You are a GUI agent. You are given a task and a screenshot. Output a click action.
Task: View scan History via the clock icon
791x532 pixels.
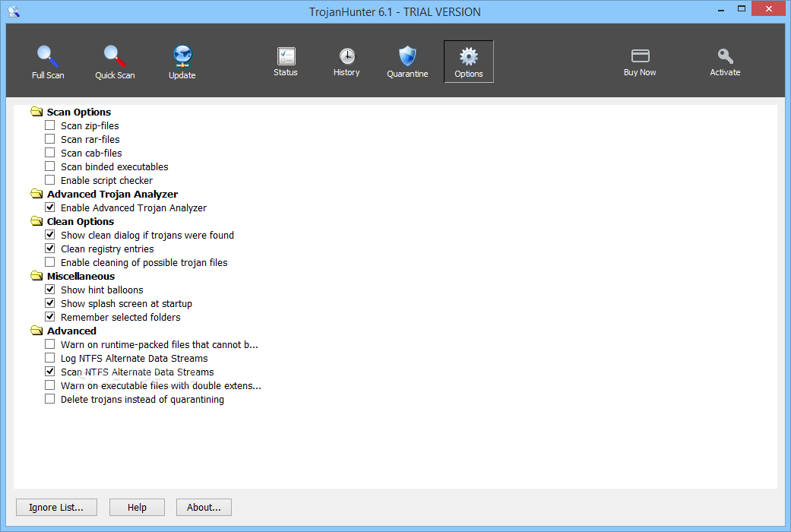point(346,61)
